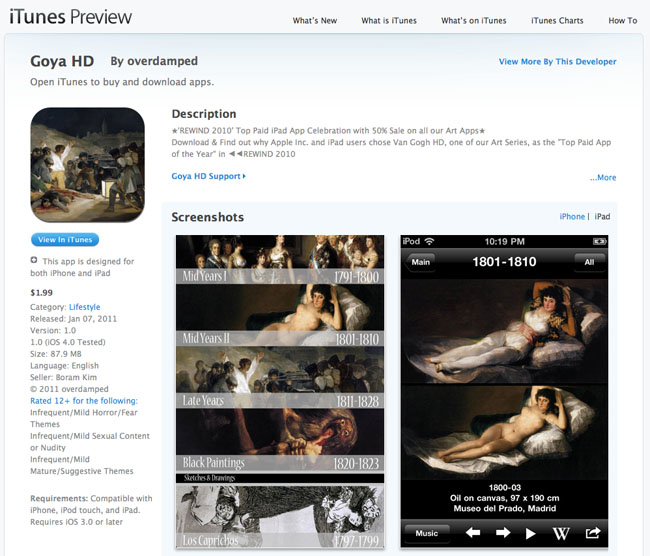This screenshot has height=556, width=650.
Task: Click the Goya HD title heading
Action: 62,61
